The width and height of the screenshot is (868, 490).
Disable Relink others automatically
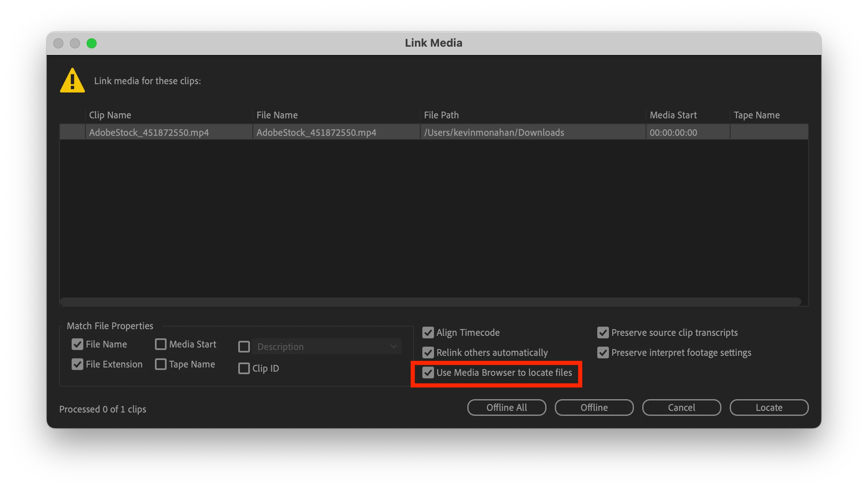tap(428, 352)
